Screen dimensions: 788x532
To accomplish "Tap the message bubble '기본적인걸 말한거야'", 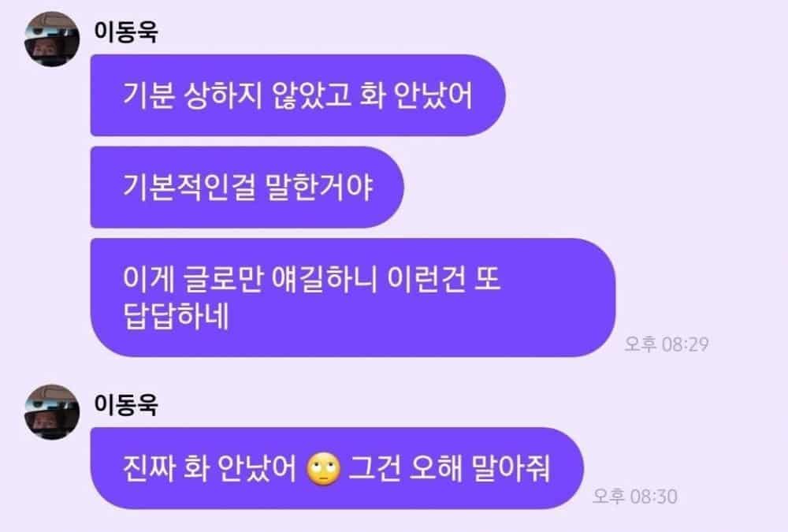I will coord(247,187).
